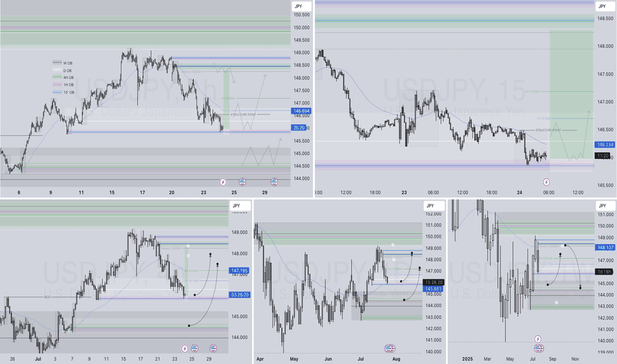This screenshot has height=364, width=617.
Task: Click STRUCTURE POINT label on the 1h chart
Action: pyautogui.click(x=243, y=114)
